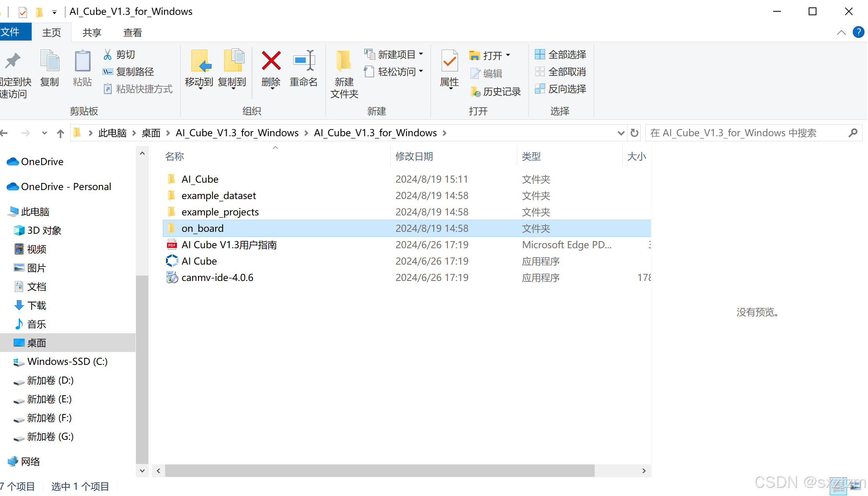Image resolution: width=868 pixels, height=496 pixels.
Task: Click the Copy (复制) ribbon icon
Action: tap(50, 60)
